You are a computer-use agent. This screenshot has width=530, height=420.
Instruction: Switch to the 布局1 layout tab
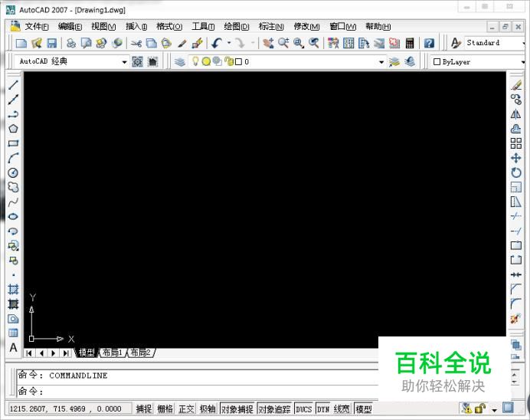coord(113,353)
